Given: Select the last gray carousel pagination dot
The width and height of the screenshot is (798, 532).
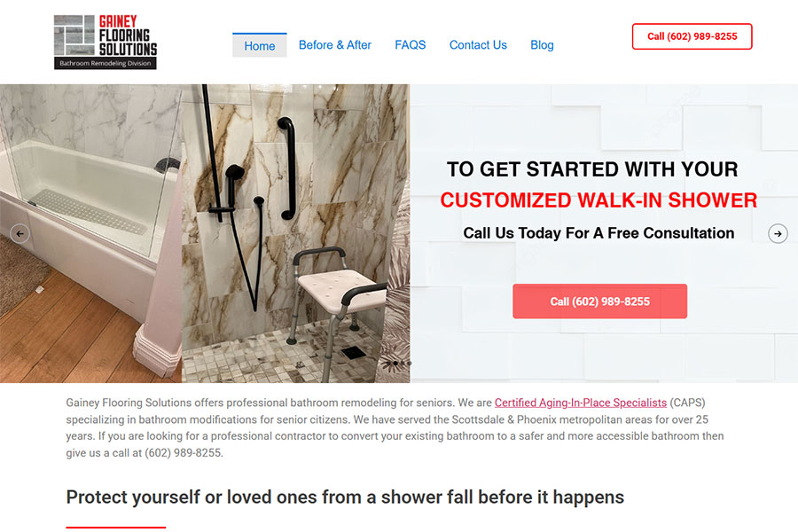Looking at the screenshot, I should 409,363.
